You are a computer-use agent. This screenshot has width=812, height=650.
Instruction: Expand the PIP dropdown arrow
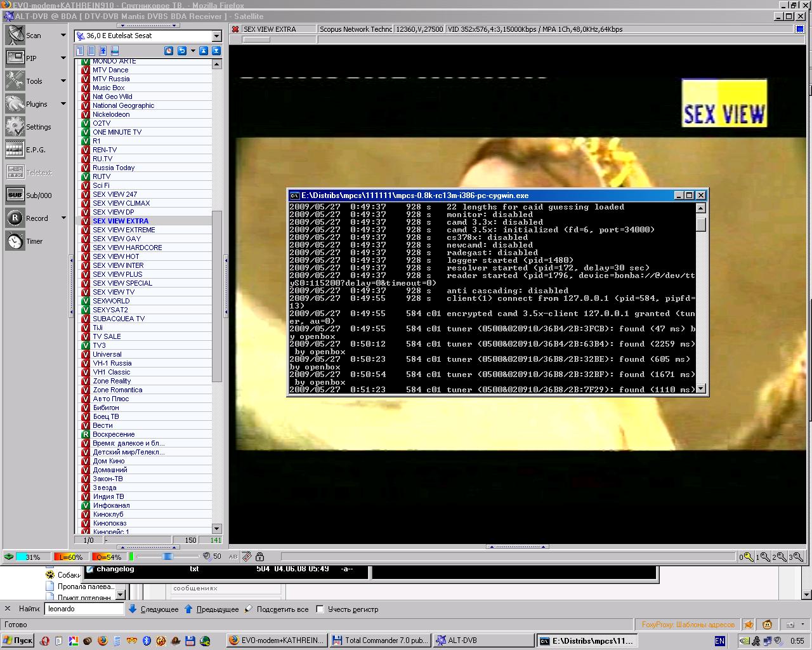(x=63, y=58)
